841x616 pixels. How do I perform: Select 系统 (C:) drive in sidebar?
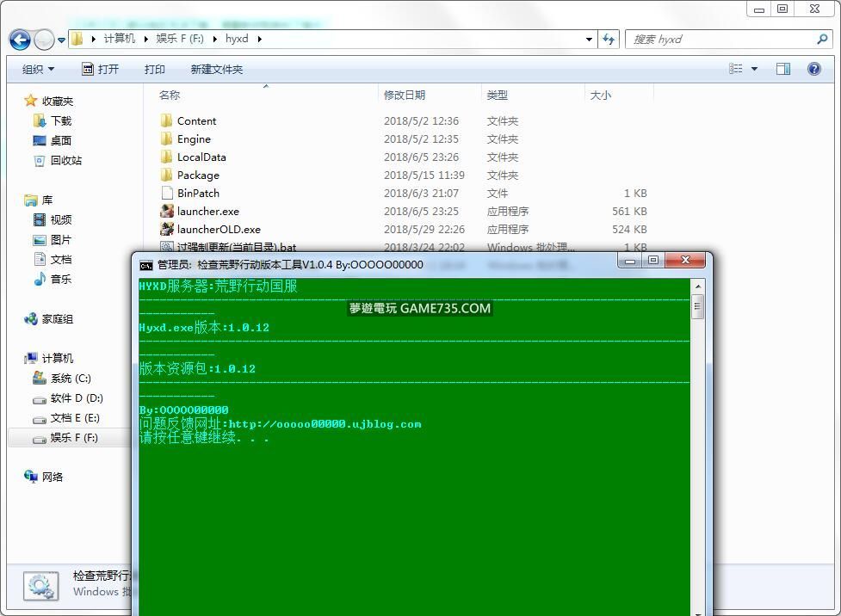[x=70, y=379]
